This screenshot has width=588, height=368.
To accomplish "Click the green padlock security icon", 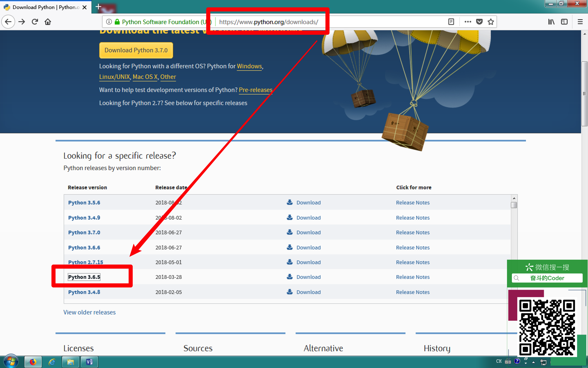I will click(x=117, y=22).
